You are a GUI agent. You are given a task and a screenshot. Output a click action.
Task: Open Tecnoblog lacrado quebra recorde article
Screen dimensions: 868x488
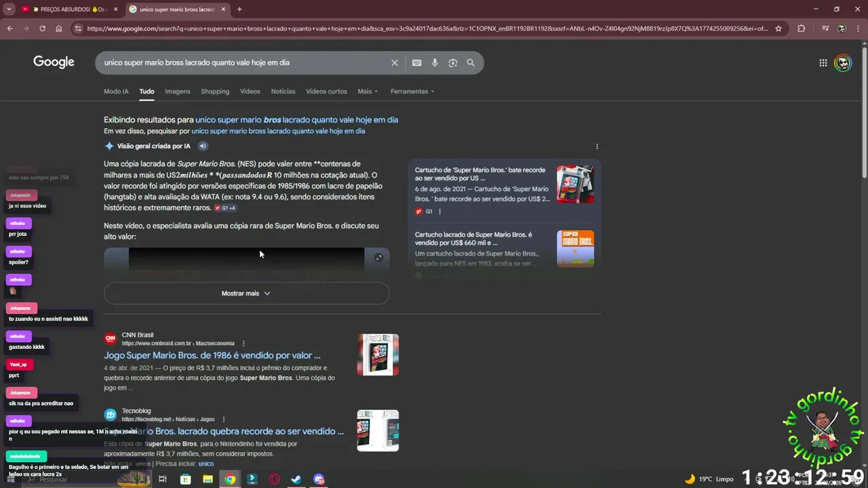(224, 431)
